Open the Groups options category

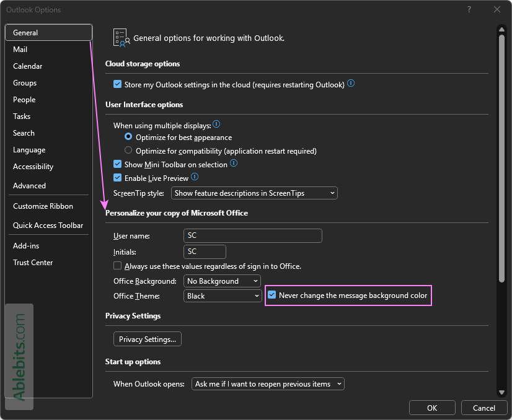[48, 83]
